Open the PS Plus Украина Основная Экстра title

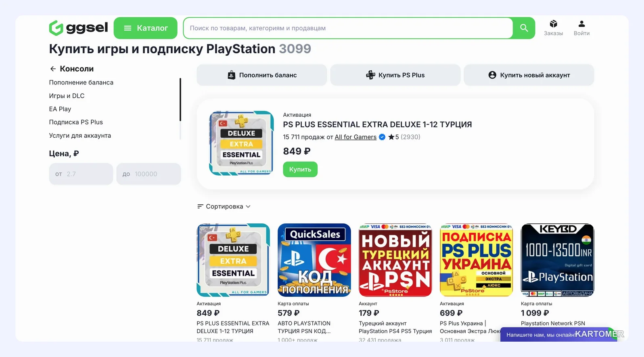470,327
